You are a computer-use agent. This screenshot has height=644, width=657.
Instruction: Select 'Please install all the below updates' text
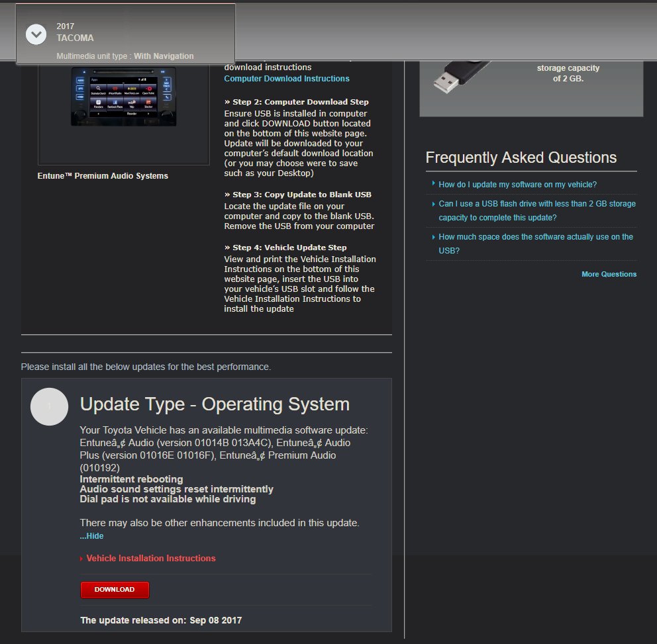[146, 367]
